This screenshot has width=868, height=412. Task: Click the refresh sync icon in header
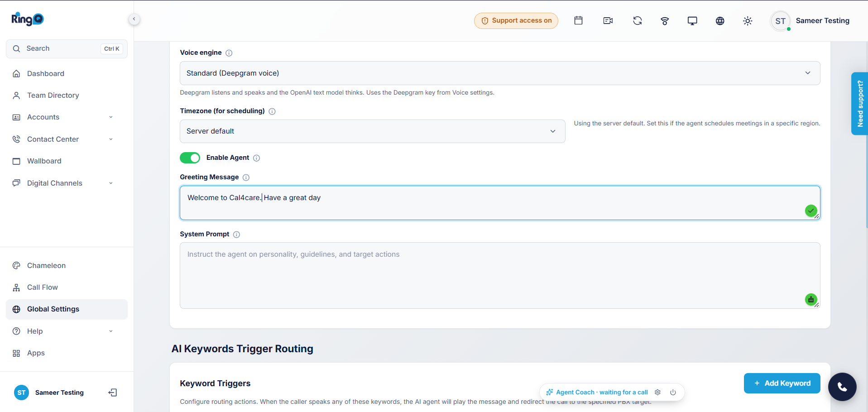click(638, 21)
